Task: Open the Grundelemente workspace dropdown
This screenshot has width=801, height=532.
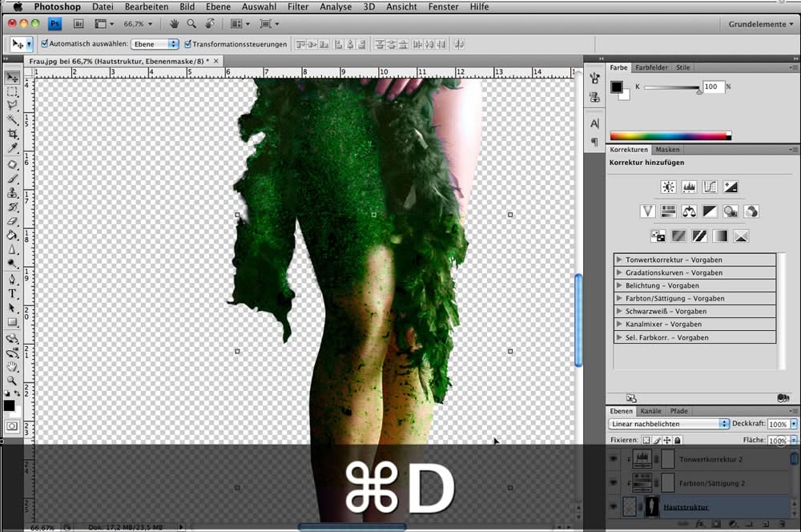Action: point(761,24)
